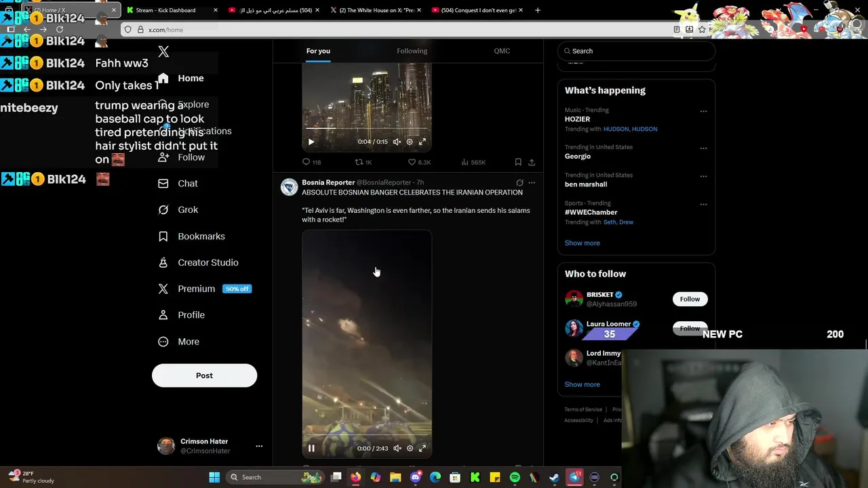This screenshot has width=868, height=488.
Task: Open the Accessibility footer link
Action: coord(578,420)
